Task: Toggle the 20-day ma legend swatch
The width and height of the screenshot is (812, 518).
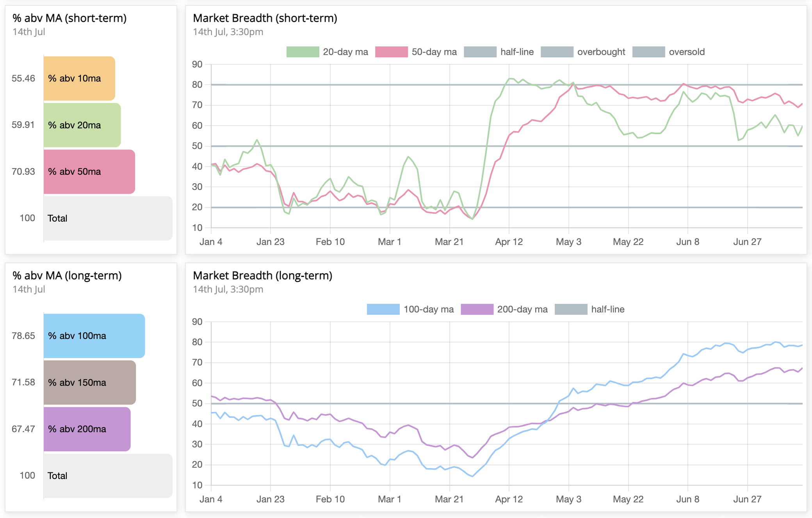Action: (x=303, y=52)
